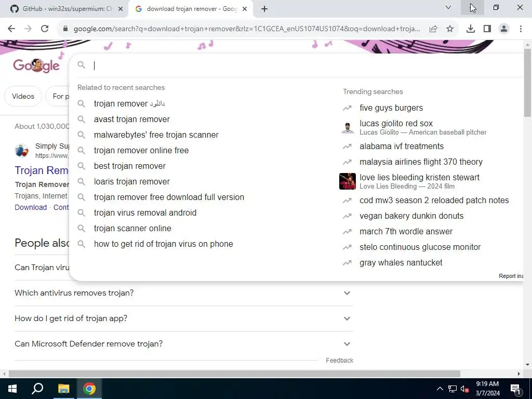Viewport: 532px width, 399px height.
Task: Open the Windows Start menu
Action: (12, 389)
